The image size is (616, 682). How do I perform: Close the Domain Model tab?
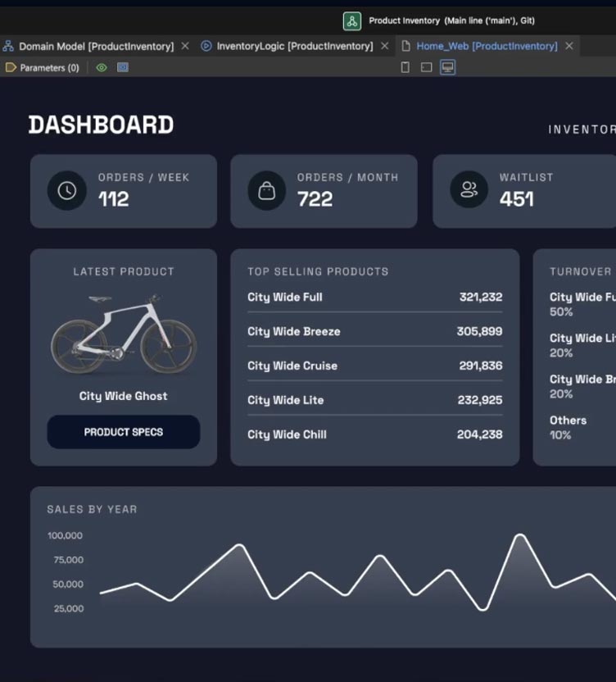185,46
